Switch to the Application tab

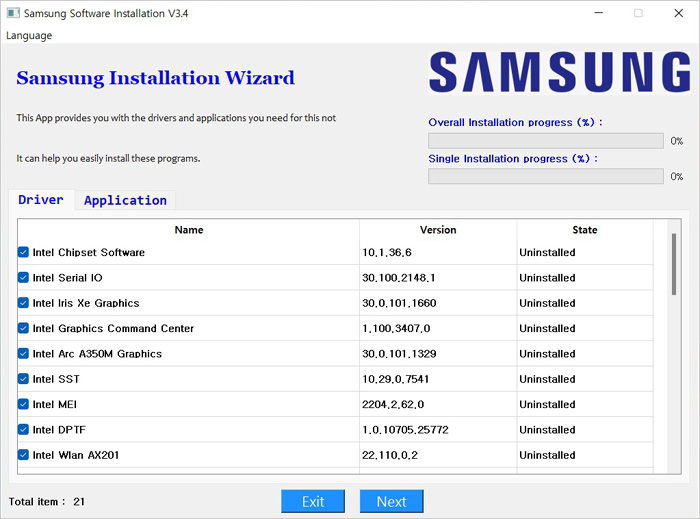coord(125,200)
